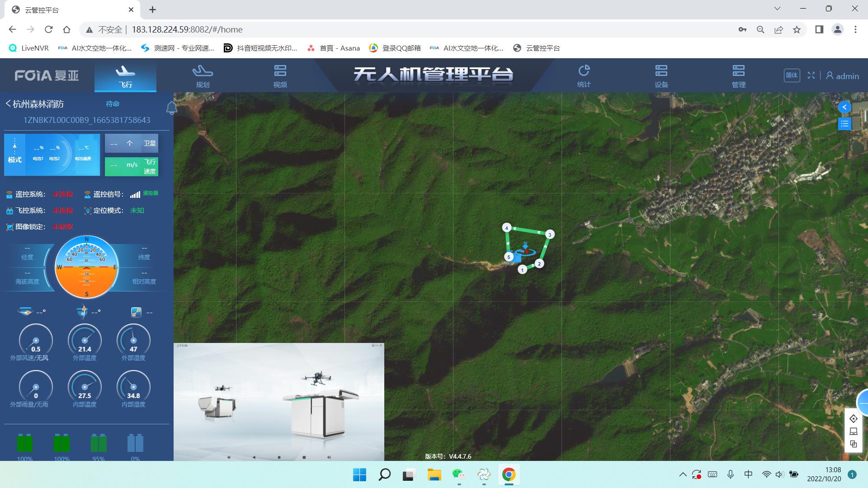Open the 设备 devices tab
This screenshot has width=868, height=488.
(x=661, y=76)
